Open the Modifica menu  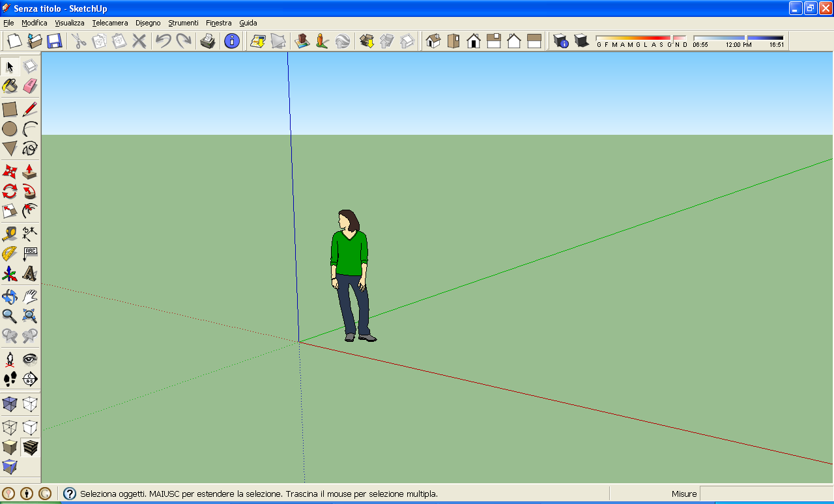(x=35, y=23)
